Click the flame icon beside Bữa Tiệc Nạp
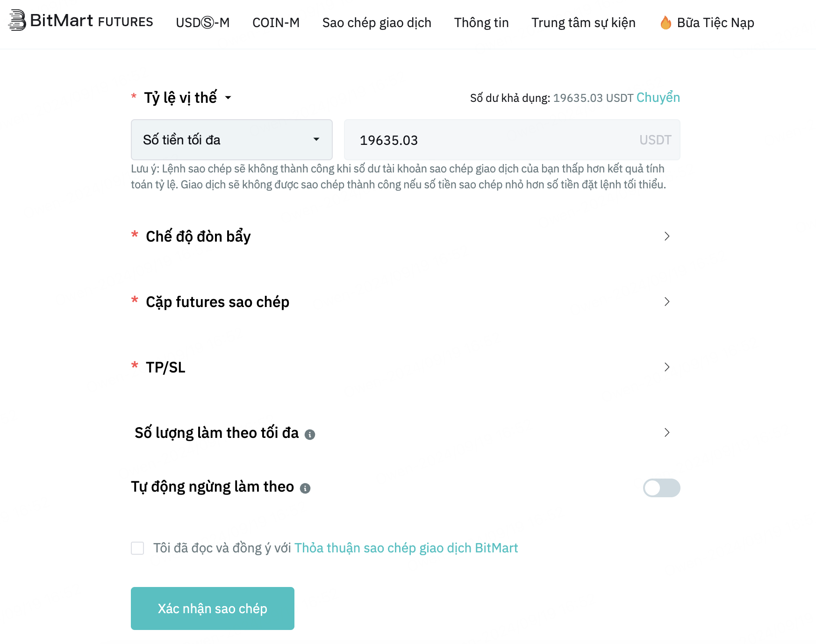Screen dimensions: 816x644 click(x=666, y=22)
